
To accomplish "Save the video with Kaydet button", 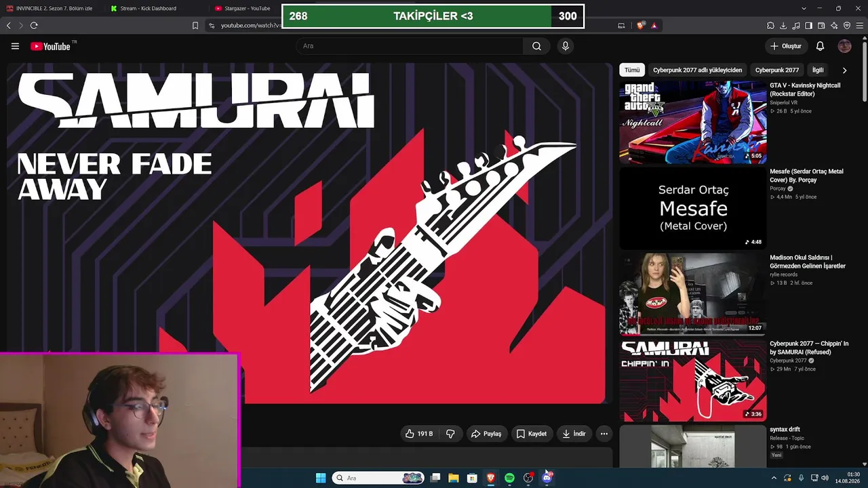I will [x=532, y=434].
